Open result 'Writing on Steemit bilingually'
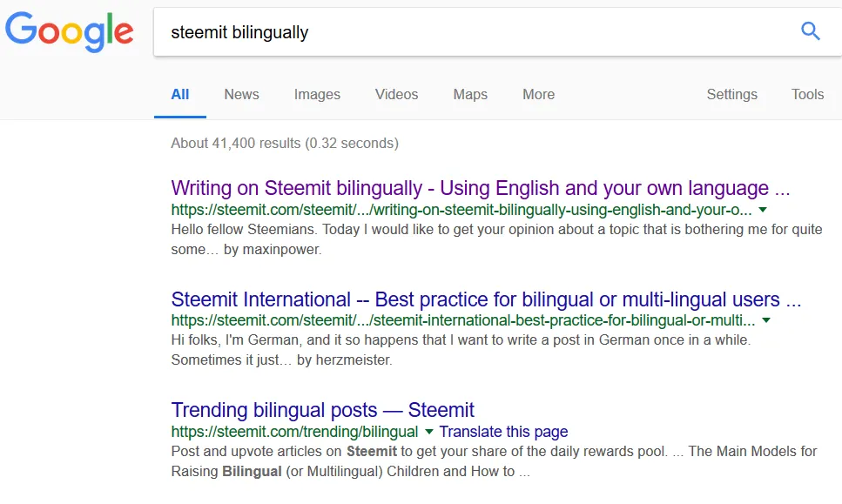 pos(481,188)
